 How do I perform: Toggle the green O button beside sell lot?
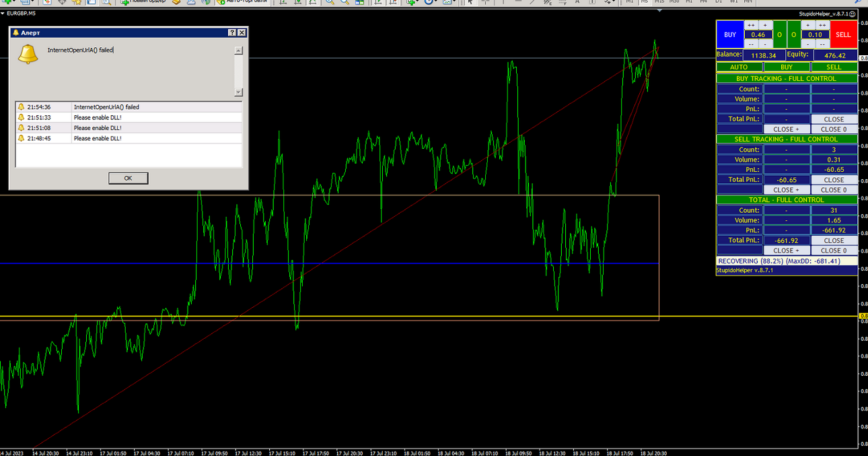pyautogui.click(x=794, y=34)
